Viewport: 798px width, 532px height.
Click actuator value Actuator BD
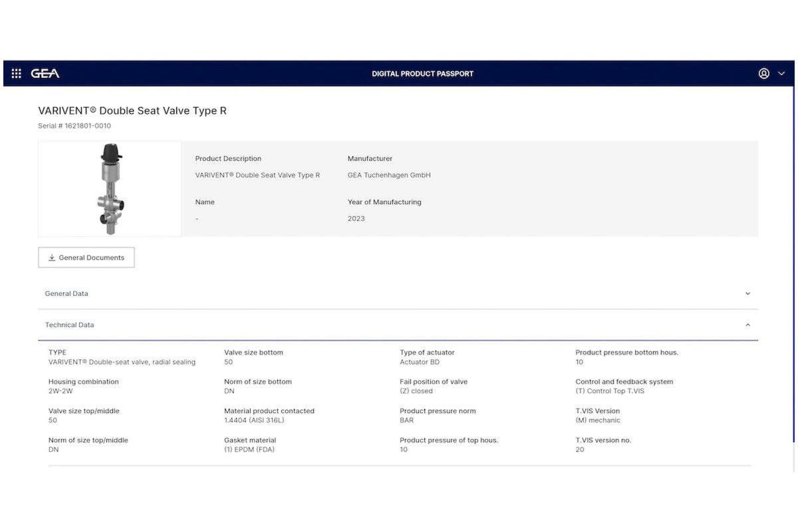click(x=420, y=362)
